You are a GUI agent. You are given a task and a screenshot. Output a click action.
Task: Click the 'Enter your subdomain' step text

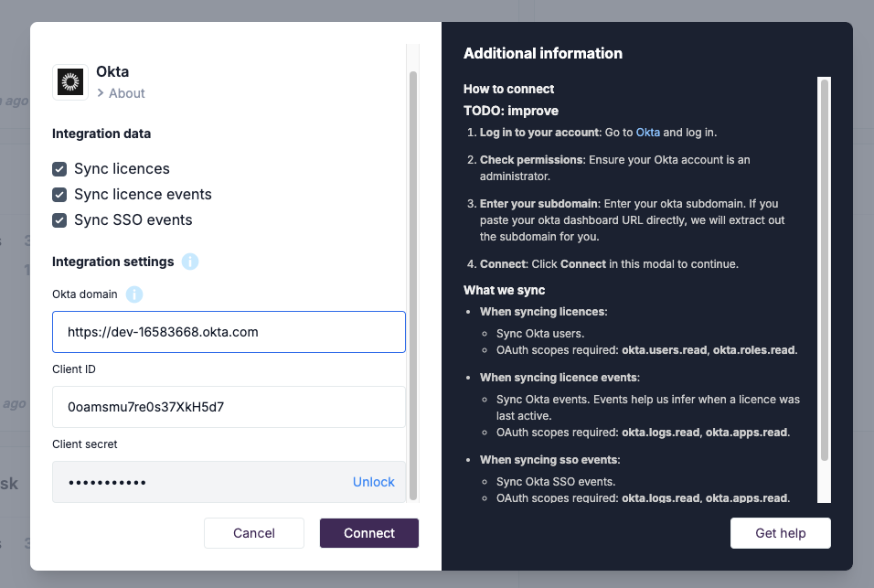pyautogui.click(x=539, y=204)
